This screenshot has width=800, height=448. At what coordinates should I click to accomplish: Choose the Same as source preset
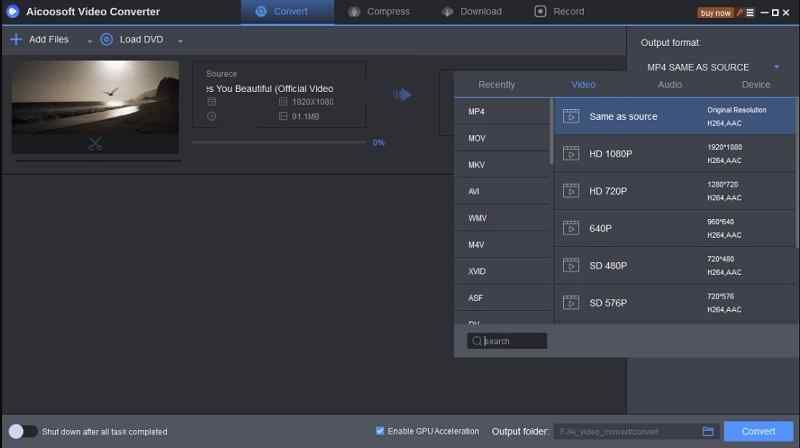pos(674,116)
